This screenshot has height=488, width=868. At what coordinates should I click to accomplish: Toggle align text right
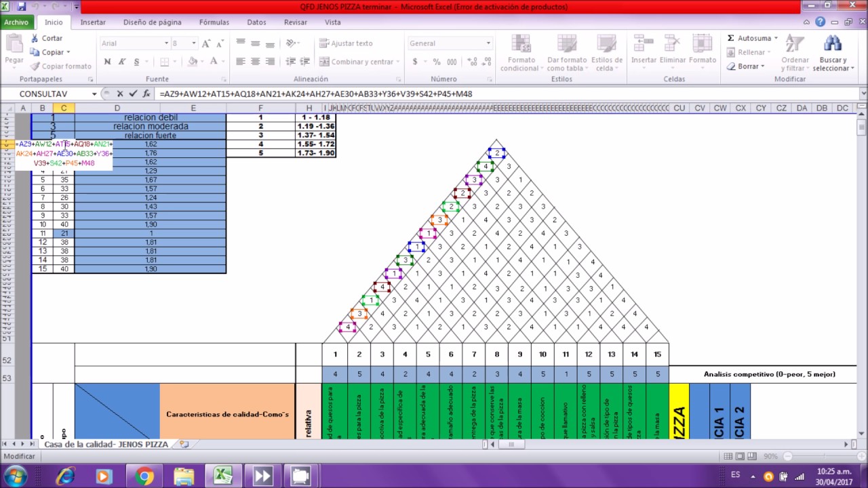[x=270, y=62]
